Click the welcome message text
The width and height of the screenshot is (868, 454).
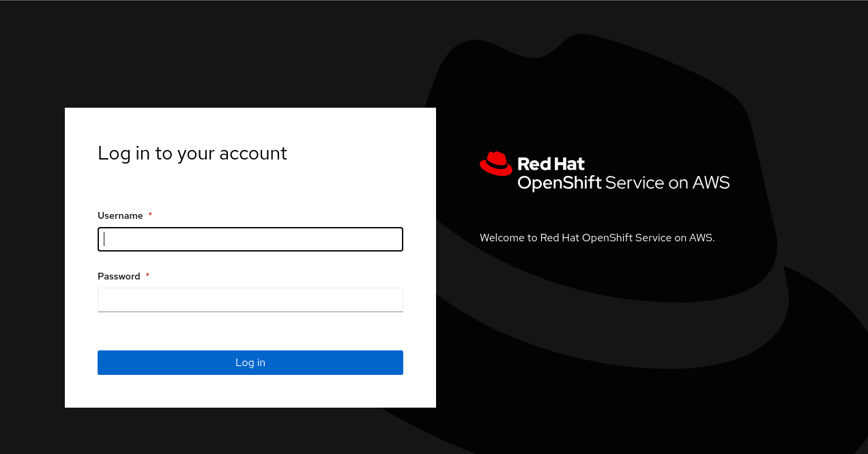pyautogui.click(x=597, y=237)
